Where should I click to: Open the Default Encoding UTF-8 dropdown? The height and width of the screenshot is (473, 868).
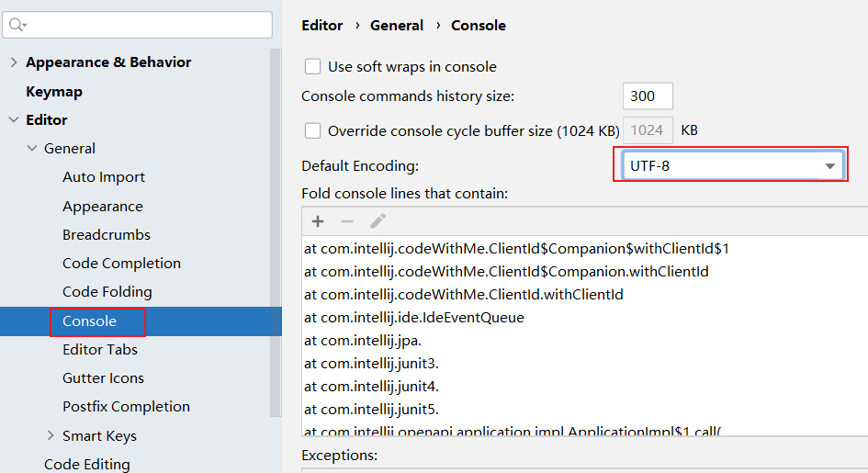click(733, 166)
